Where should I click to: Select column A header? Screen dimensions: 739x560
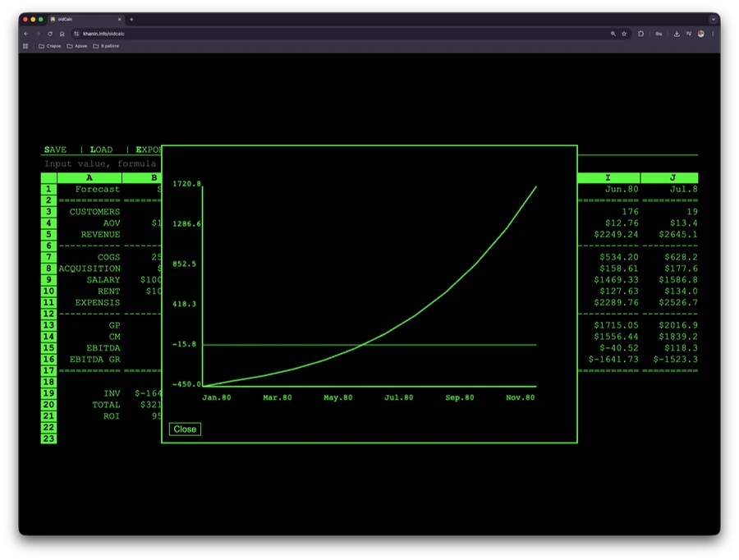click(x=90, y=177)
